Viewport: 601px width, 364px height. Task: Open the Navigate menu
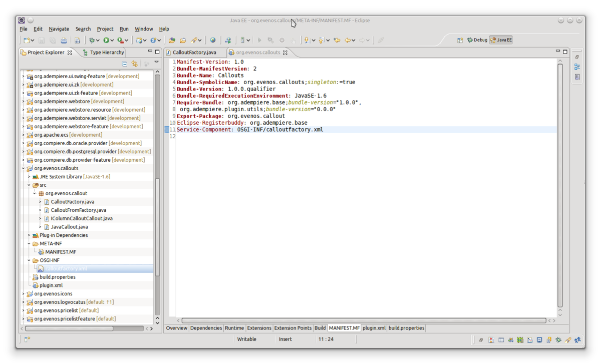[59, 29]
